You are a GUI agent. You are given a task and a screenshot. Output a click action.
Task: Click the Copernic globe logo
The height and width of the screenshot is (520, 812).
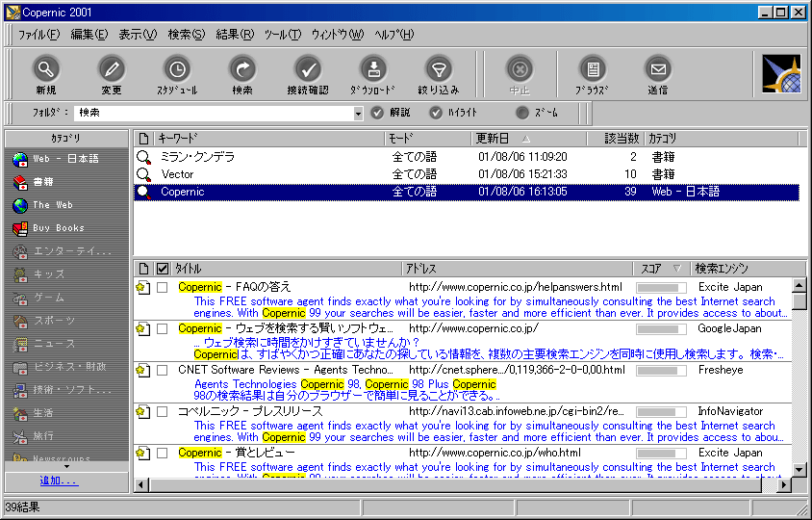click(781, 73)
